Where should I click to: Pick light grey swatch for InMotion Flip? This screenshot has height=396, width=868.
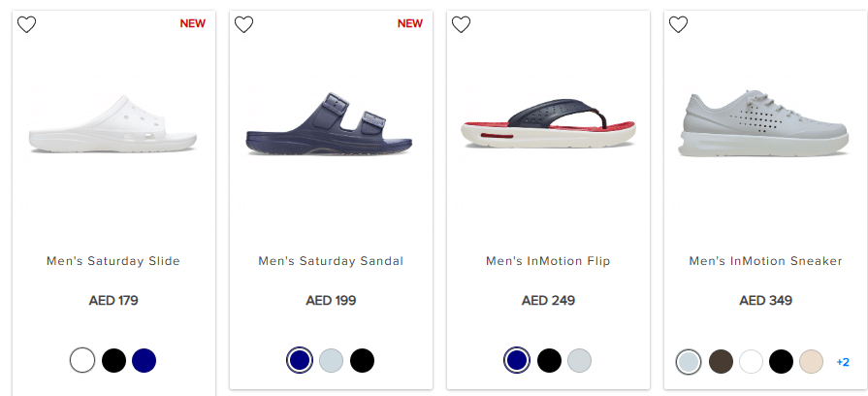[x=579, y=361]
